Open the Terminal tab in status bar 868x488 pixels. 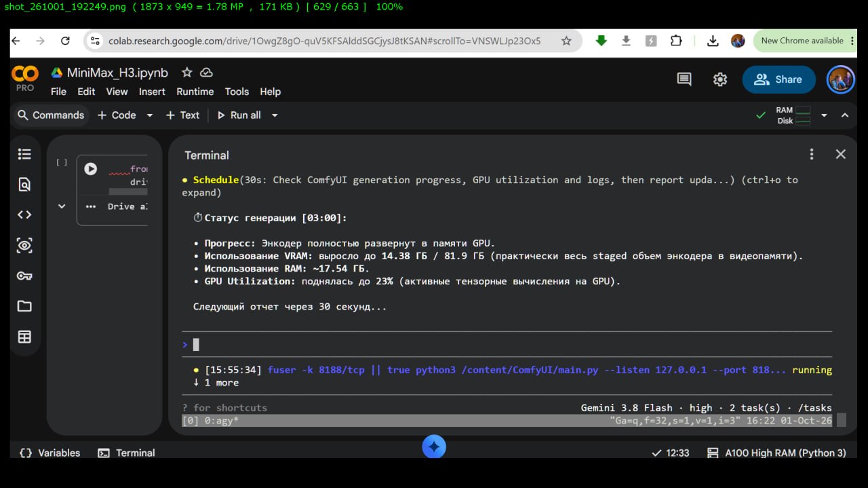tap(126, 453)
